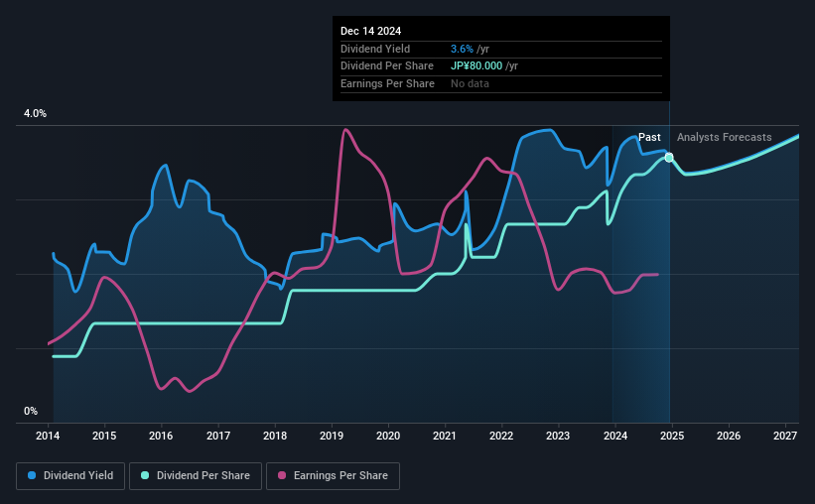Click the 2019 x-axis label

(x=332, y=436)
